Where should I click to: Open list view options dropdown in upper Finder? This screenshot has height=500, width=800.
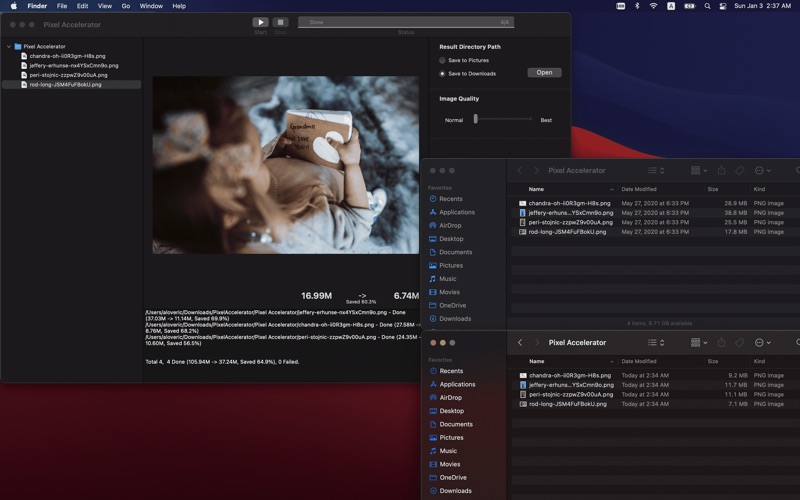(656, 171)
